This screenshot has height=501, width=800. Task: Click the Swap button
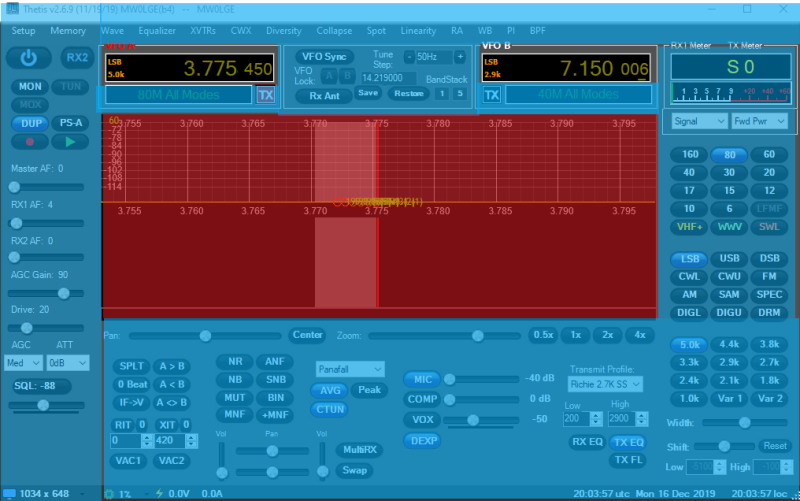[354, 470]
